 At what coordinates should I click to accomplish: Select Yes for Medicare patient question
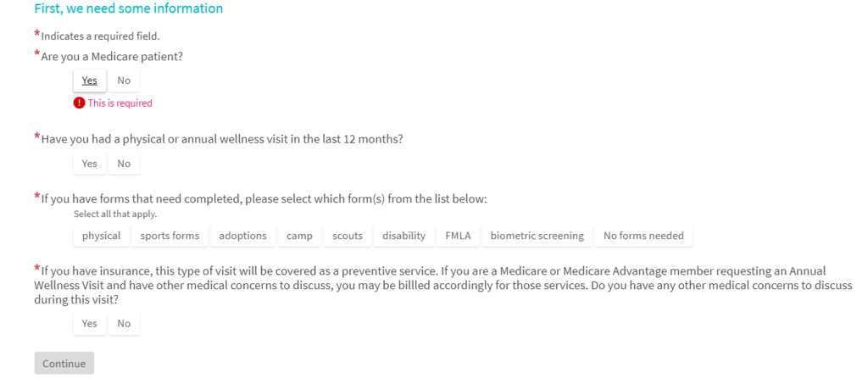click(89, 81)
